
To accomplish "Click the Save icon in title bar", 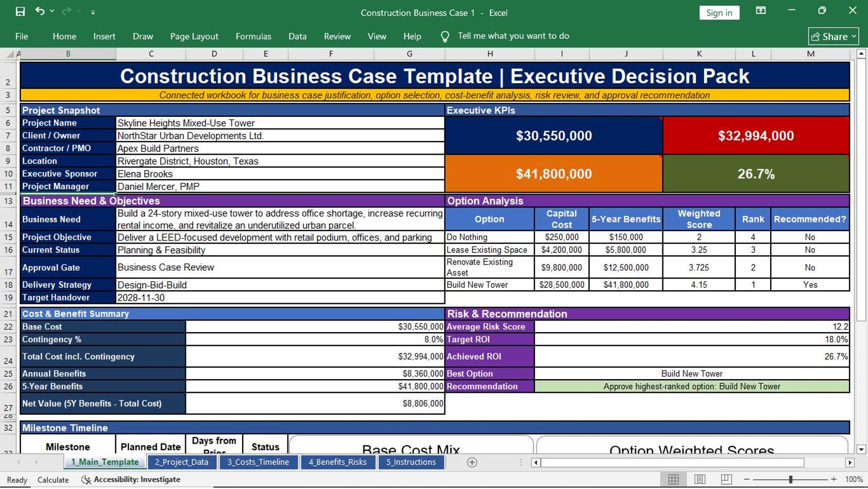I will tap(20, 11).
